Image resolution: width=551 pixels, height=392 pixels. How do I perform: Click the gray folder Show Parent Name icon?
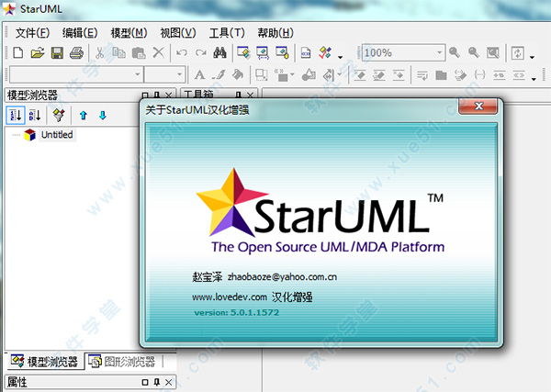point(441,75)
